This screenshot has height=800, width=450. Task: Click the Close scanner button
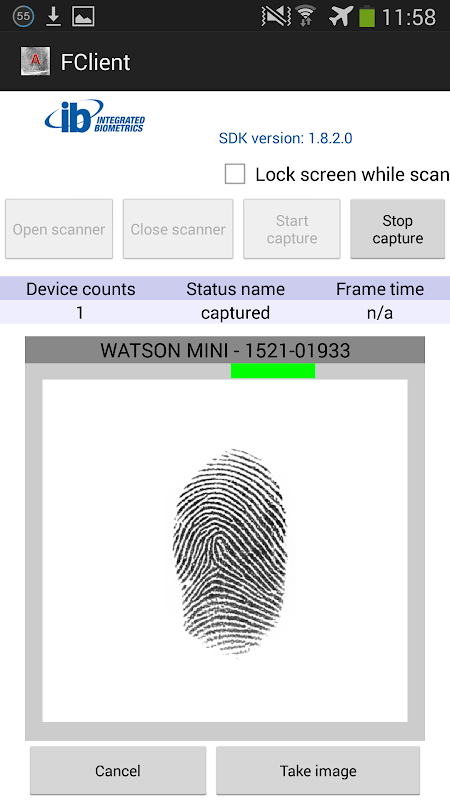click(178, 229)
